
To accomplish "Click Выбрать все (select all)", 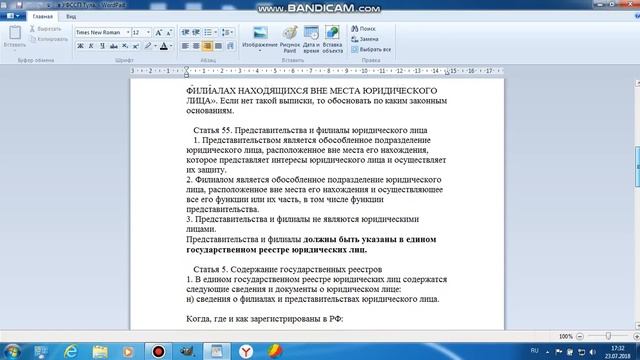I will (x=371, y=49).
